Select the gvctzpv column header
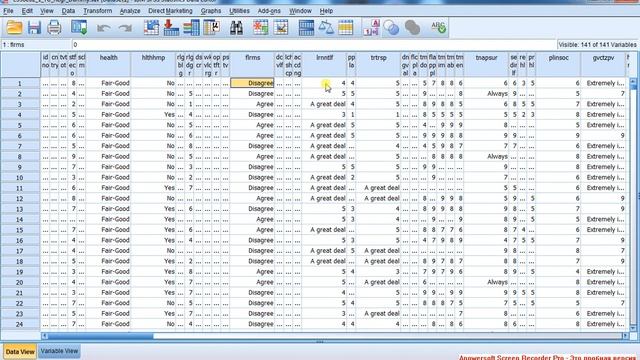 point(603,64)
